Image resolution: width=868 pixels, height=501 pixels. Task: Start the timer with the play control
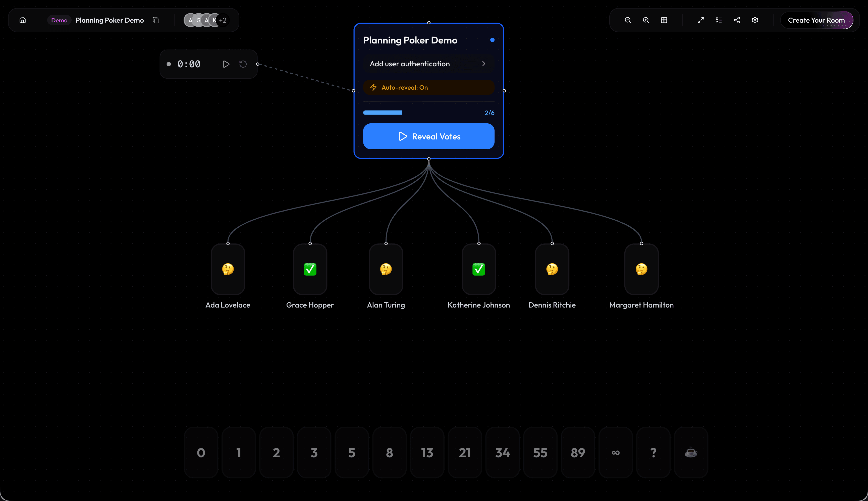[226, 64]
